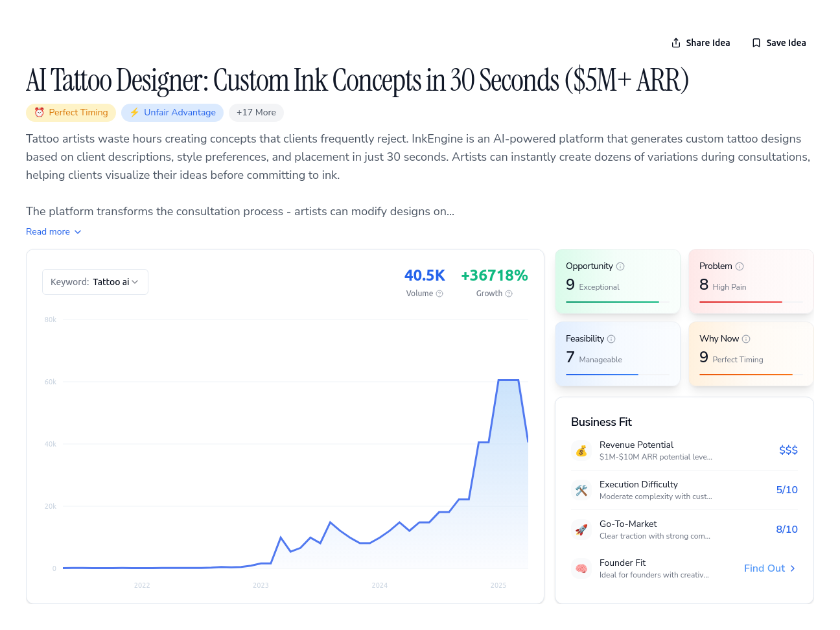The height and width of the screenshot is (630, 840).
Task: Click the arrow icon after Find Out
Action: coord(792,568)
